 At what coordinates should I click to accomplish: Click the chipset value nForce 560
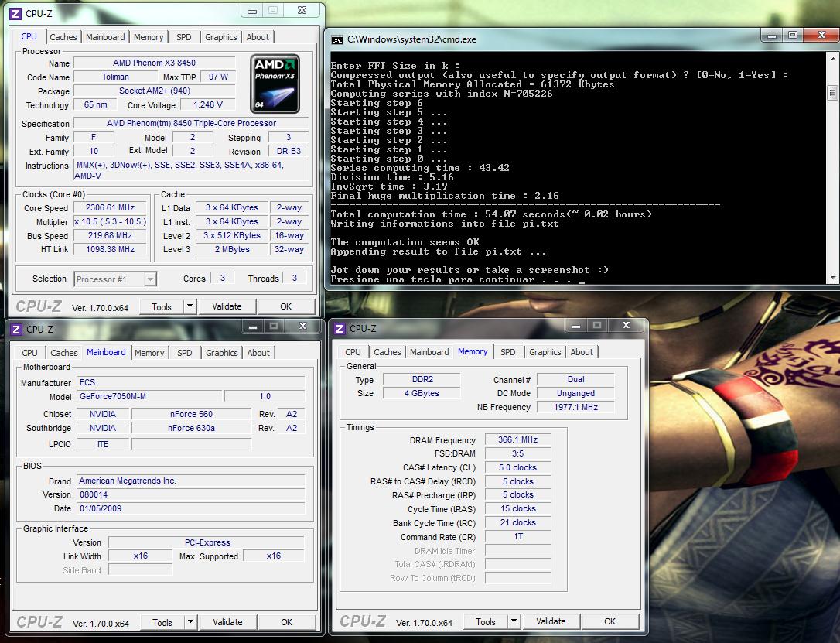pyautogui.click(x=191, y=414)
